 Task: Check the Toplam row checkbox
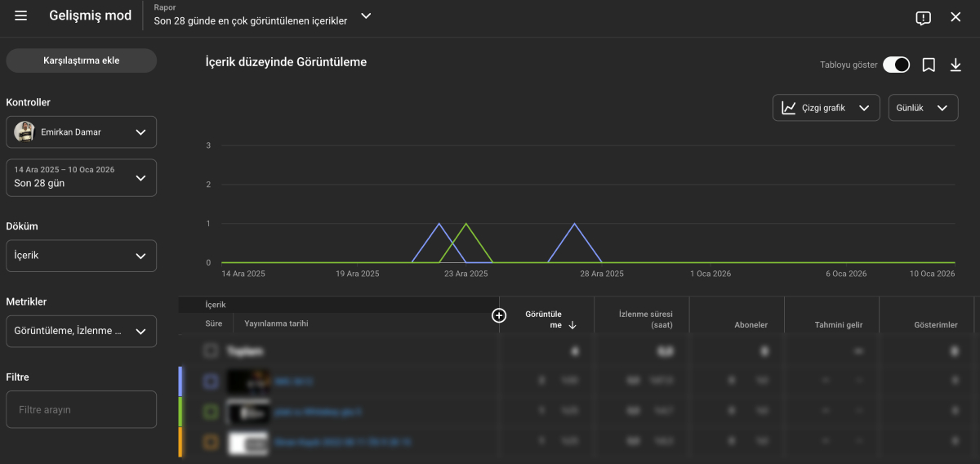tap(211, 350)
